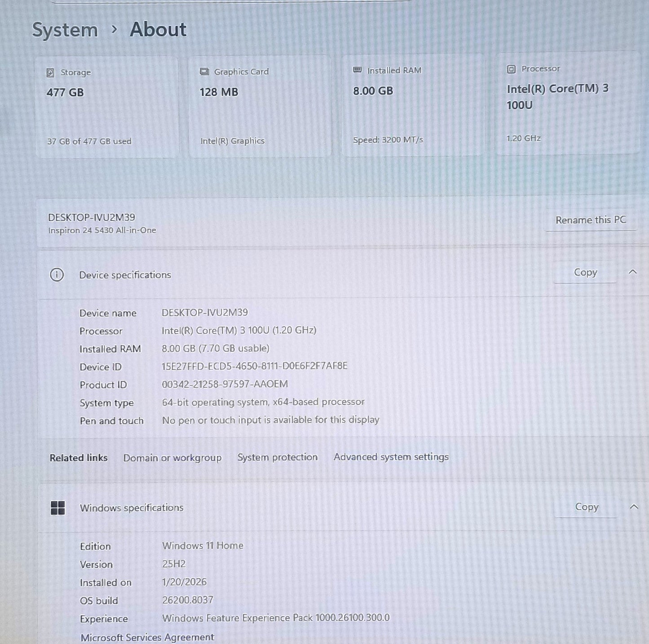Select the Windows 11 Home edition value
Image resolution: width=649 pixels, height=644 pixels.
point(203,546)
